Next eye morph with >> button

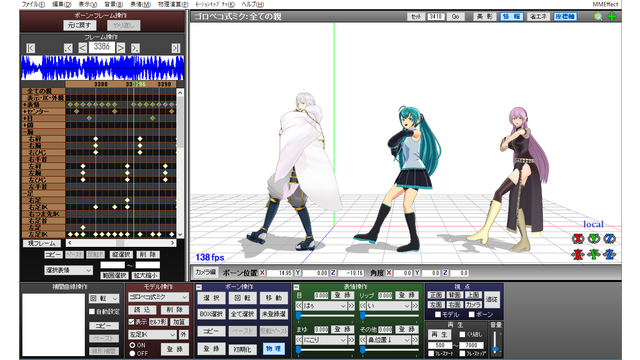click(351, 306)
